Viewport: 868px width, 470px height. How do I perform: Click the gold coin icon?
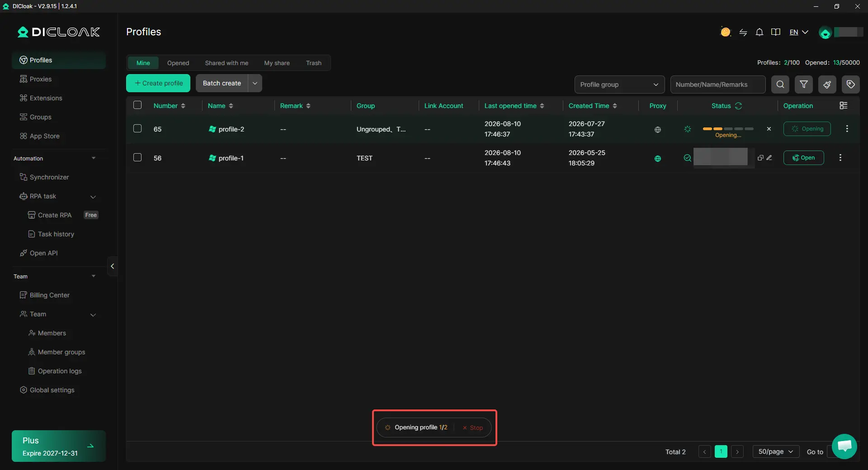click(725, 32)
